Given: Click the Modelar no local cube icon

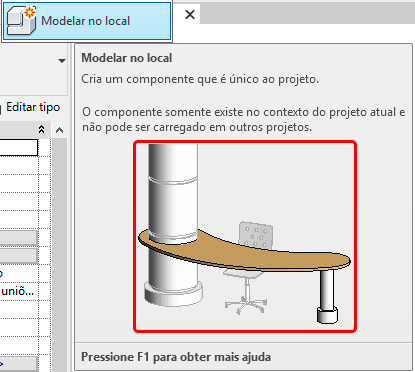Looking at the screenshot, I should tap(22, 21).
